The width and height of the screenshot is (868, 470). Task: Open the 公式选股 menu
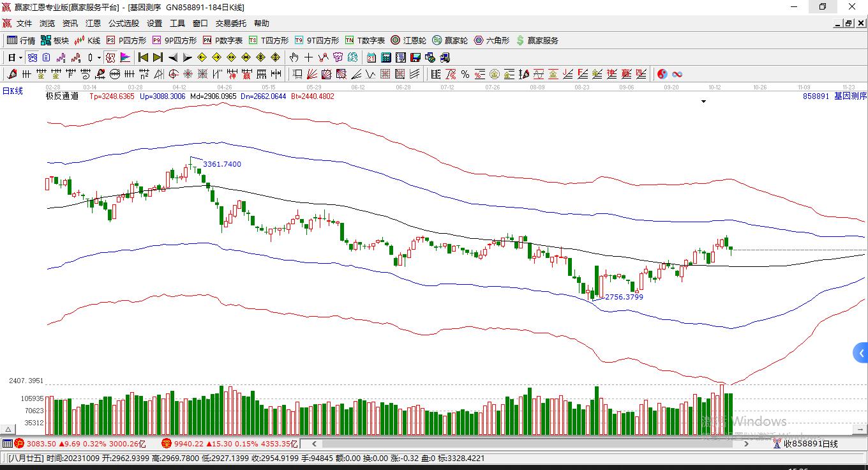click(x=123, y=23)
